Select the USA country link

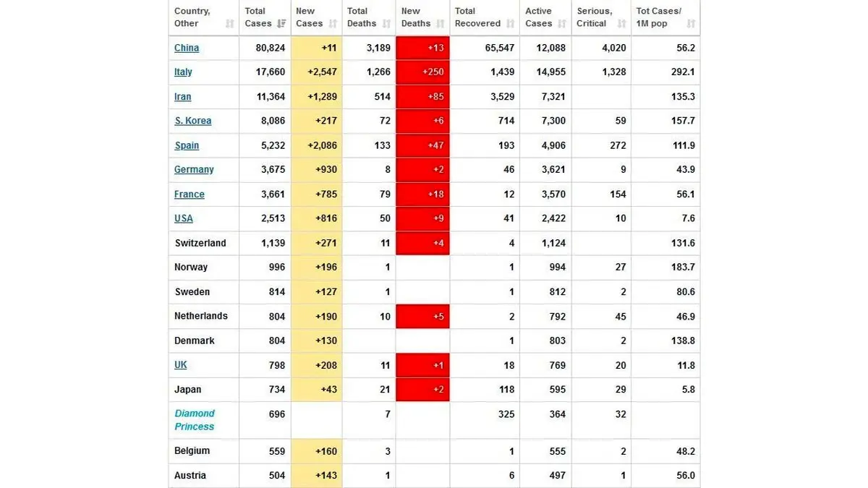pyautogui.click(x=184, y=218)
